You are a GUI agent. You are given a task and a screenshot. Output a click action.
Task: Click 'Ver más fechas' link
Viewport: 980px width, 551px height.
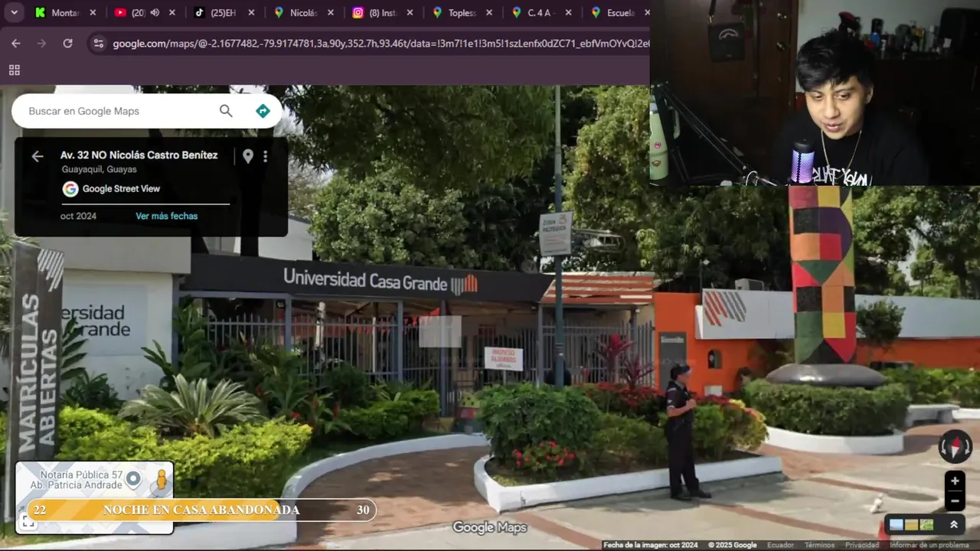click(167, 216)
